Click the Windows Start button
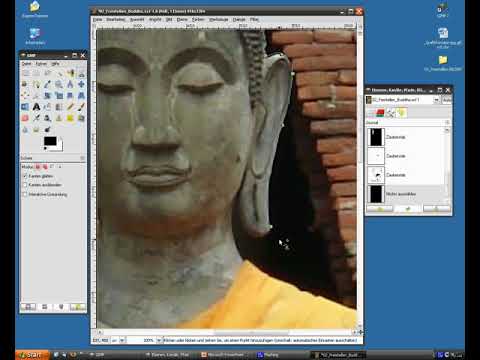Image resolution: width=480 pixels, height=360 pixels. (32, 355)
